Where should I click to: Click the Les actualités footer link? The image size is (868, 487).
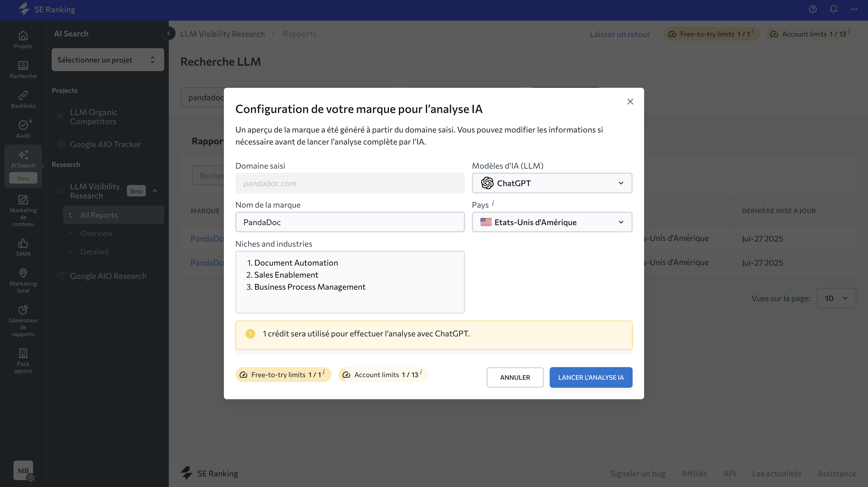(776, 473)
